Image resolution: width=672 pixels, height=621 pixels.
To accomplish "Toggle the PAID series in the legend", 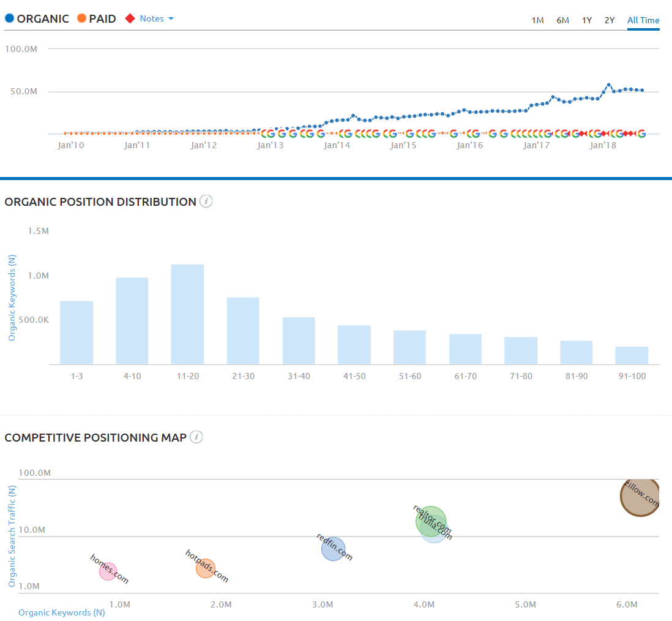I will point(97,18).
